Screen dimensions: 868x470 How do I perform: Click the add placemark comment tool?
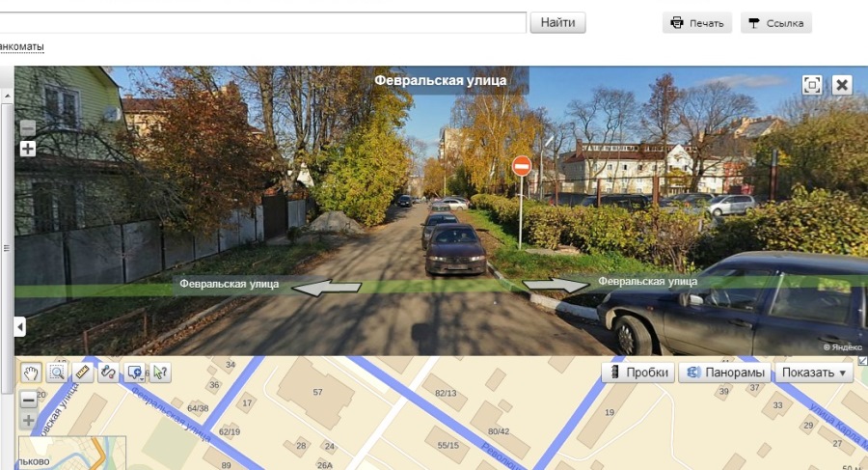pyautogui.click(x=133, y=373)
